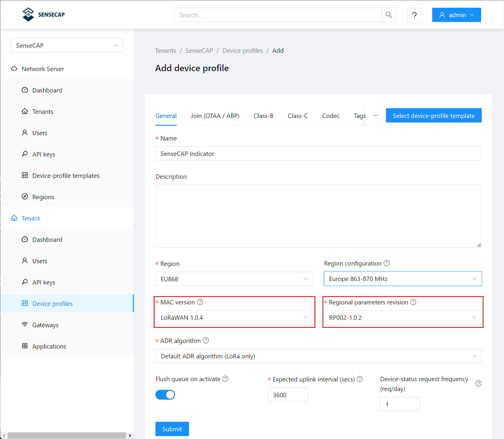Click the Network Server cloud icon
This screenshot has width=504, height=439.
point(14,69)
